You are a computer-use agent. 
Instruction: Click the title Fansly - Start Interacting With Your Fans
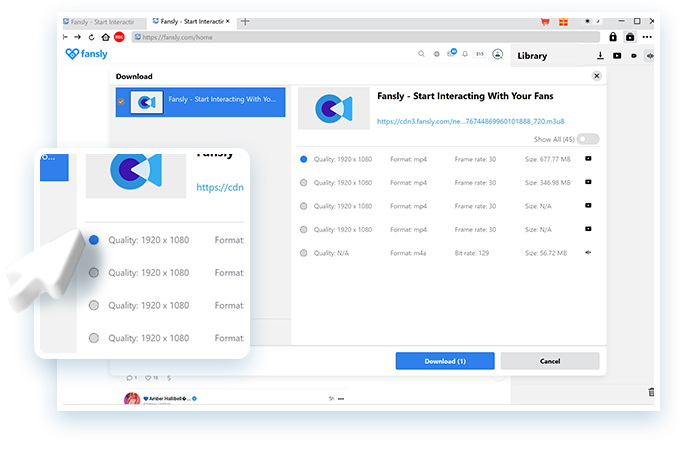point(465,96)
